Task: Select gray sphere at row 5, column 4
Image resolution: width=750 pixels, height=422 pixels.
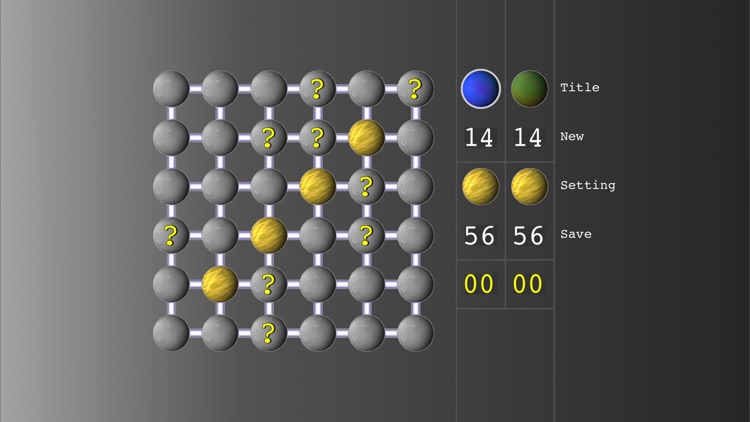Action: pyautogui.click(x=318, y=284)
